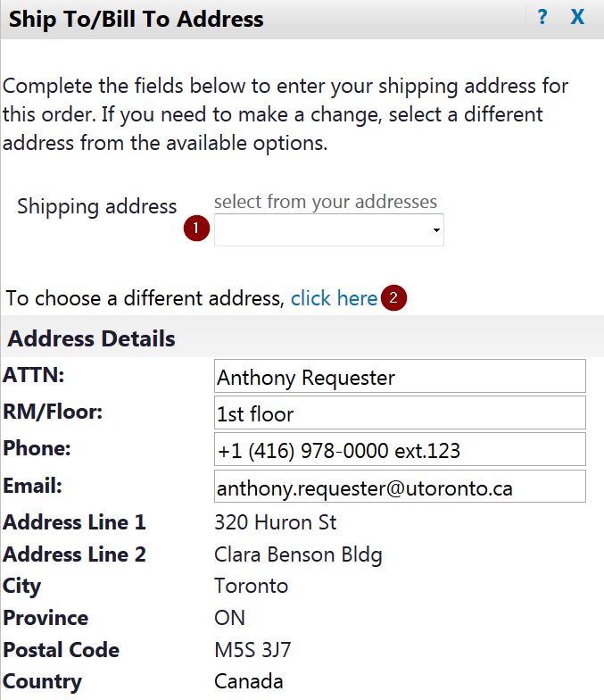This screenshot has width=604, height=700.
Task: Click the Clara Benson Bldg value
Action: tap(298, 554)
